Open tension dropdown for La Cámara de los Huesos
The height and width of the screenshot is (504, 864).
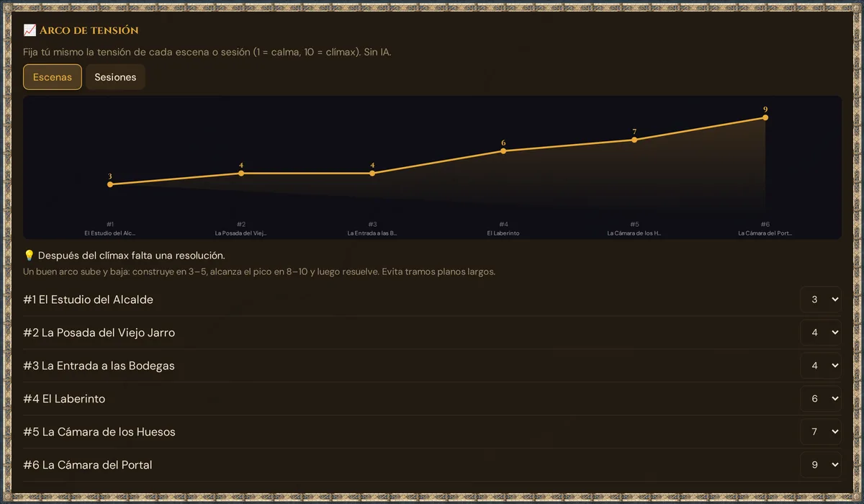click(x=821, y=432)
